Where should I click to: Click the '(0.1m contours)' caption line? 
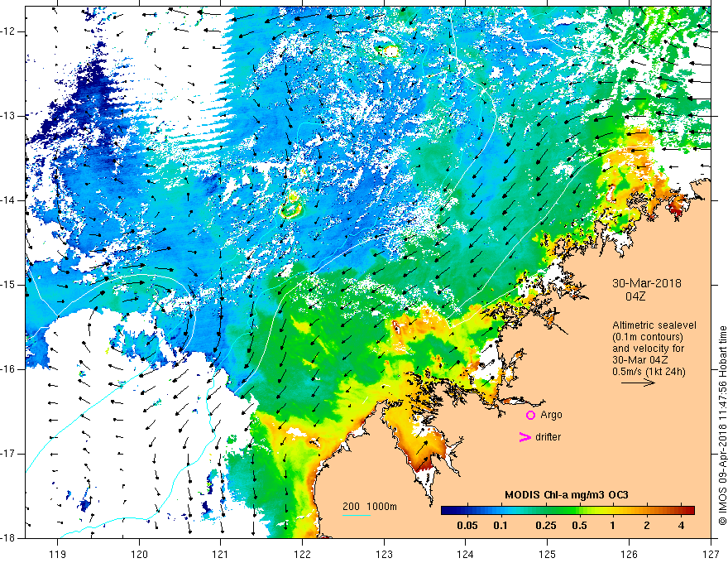648,337
